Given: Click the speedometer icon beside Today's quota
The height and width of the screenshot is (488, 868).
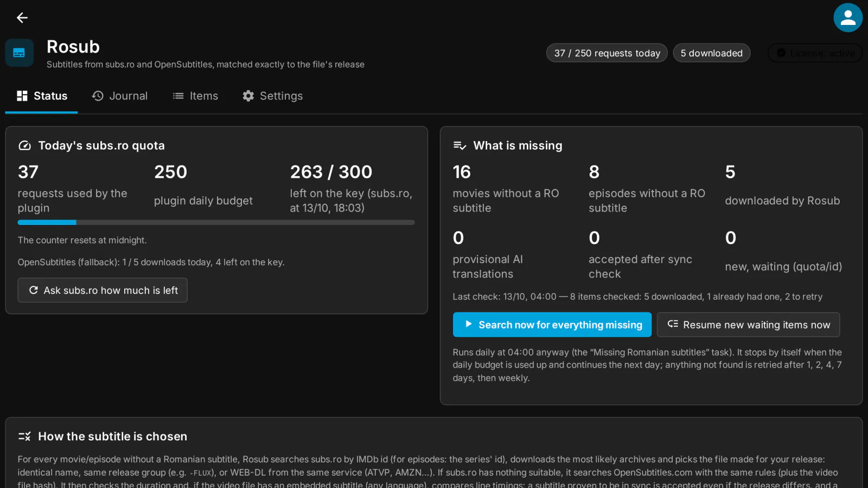Looking at the screenshot, I should [x=24, y=145].
